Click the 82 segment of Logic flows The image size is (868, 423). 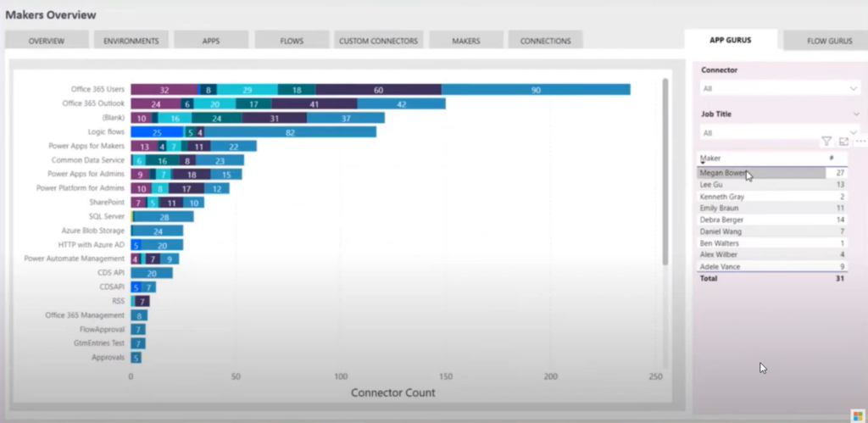point(290,131)
